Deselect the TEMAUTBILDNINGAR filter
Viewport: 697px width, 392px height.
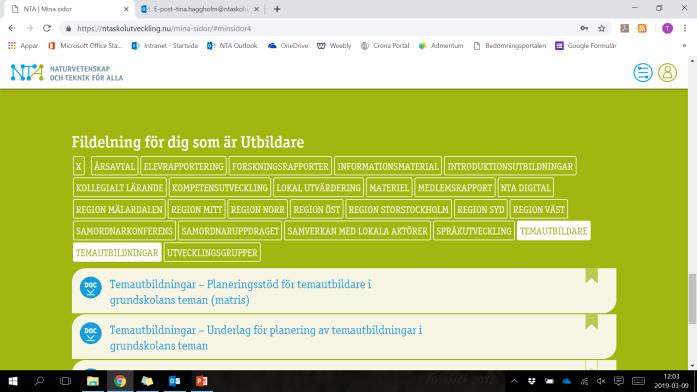tap(117, 252)
